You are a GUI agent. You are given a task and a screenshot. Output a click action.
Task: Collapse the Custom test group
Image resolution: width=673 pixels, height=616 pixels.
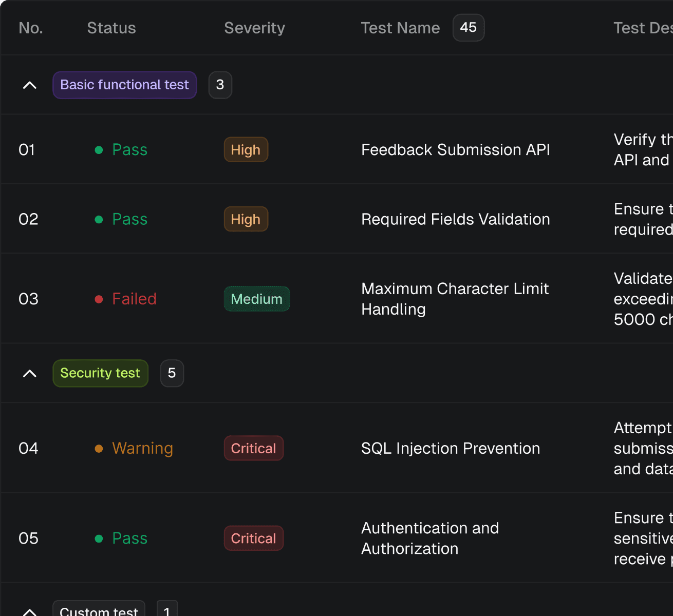coord(30,611)
